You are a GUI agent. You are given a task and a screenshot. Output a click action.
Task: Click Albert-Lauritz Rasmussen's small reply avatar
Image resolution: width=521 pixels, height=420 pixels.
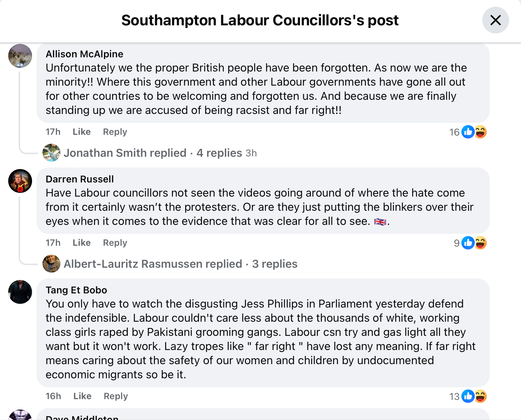(x=51, y=264)
